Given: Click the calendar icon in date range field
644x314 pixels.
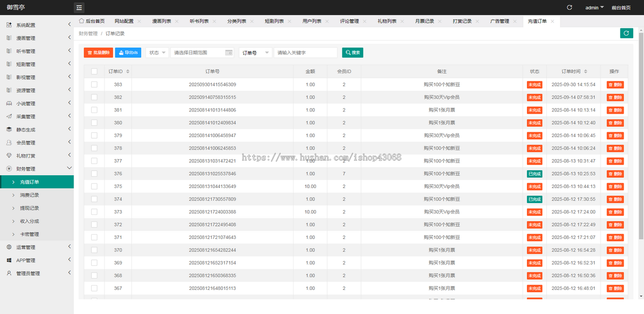Looking at the screenshot, I should click(229, 53).
